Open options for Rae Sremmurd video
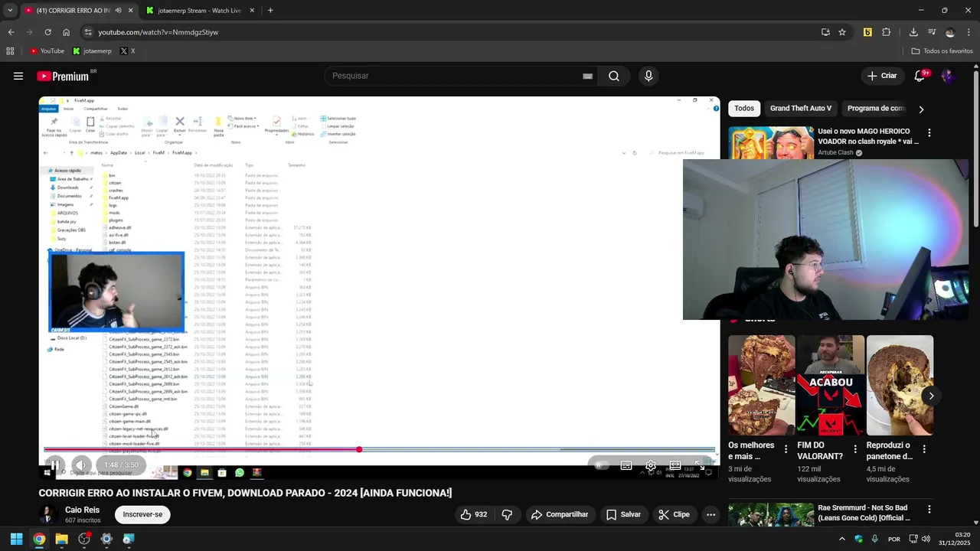The width and height of the screenshot is (980, 551). pos(929,510)
